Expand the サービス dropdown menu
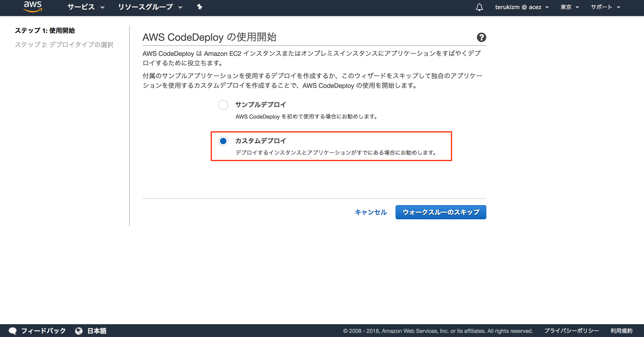 click(86, 7)
